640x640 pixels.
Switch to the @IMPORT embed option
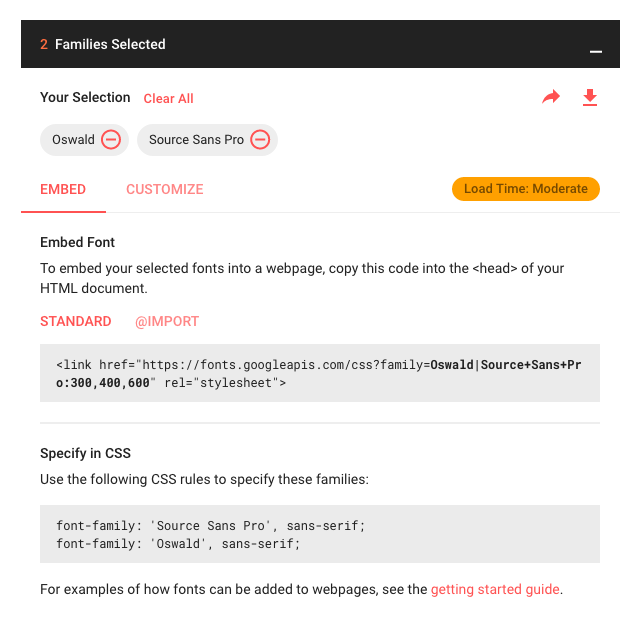click(167, 321)
